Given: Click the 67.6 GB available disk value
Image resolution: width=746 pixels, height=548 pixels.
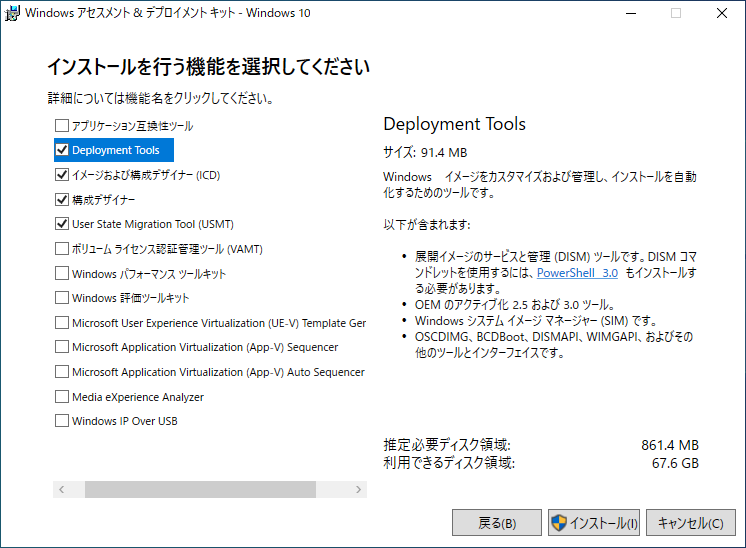Looking at the screenshot, I should point(675,463).
